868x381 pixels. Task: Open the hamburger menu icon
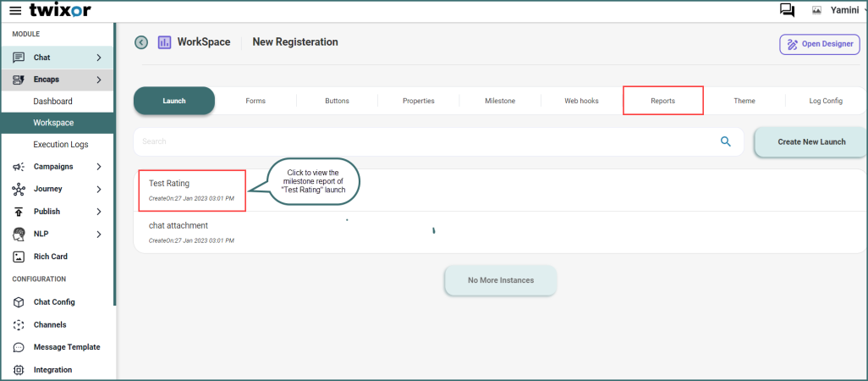click(x=15, y=11)
